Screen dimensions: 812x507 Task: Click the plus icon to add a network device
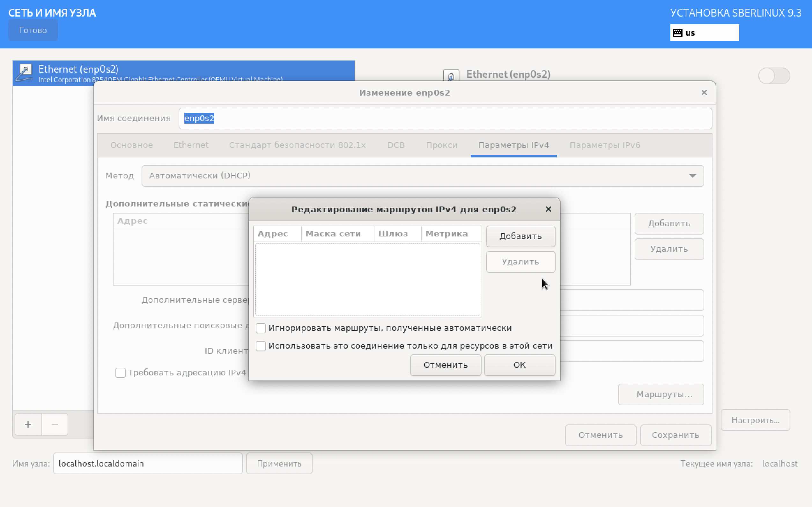click(28, 424)
